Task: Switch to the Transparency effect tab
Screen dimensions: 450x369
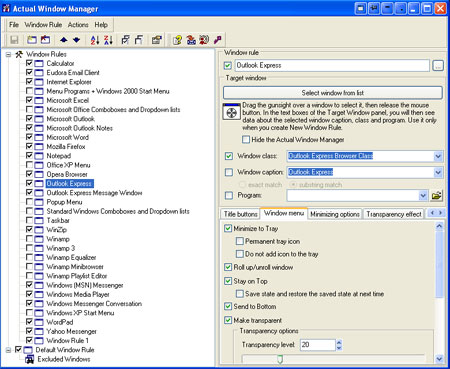Action: pyautogui.click(x=394, y=214)
